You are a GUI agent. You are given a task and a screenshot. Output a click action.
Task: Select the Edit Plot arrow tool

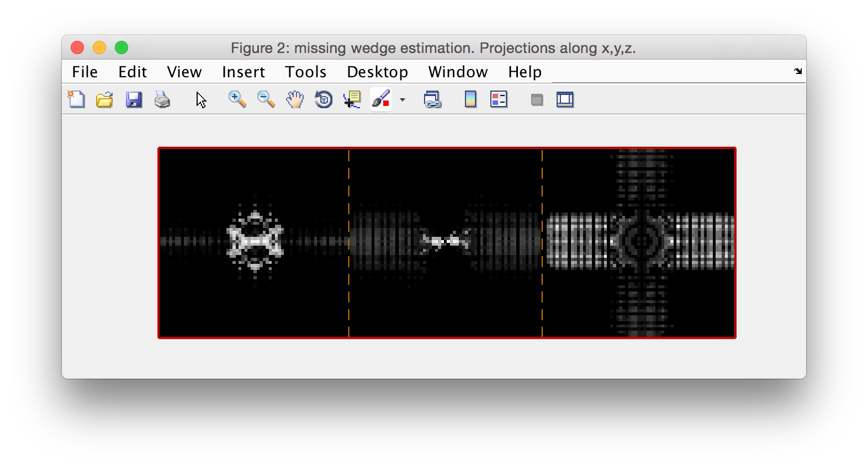(201, 100)
